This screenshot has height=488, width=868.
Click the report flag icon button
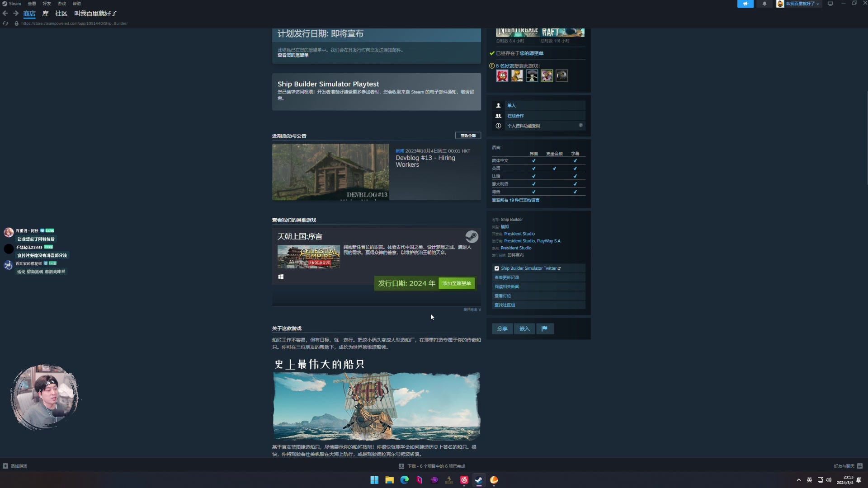click(544, 328)
